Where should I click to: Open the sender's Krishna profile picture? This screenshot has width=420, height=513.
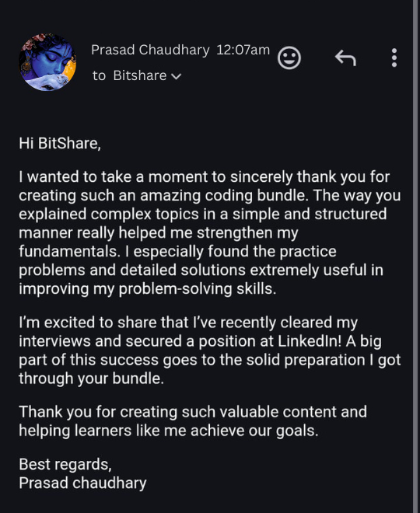tap(47, 62)
